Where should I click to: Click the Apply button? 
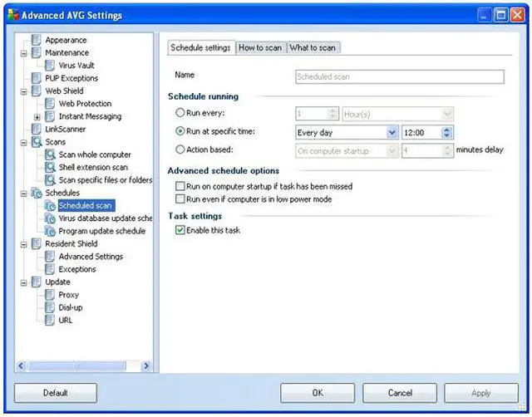point(481,393)
